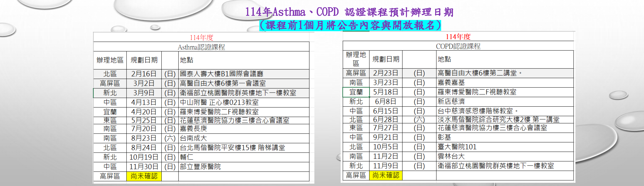Click Asthma date cell '10月19日'
Screen dimensions: 644x186
click(x=144, y=157)
